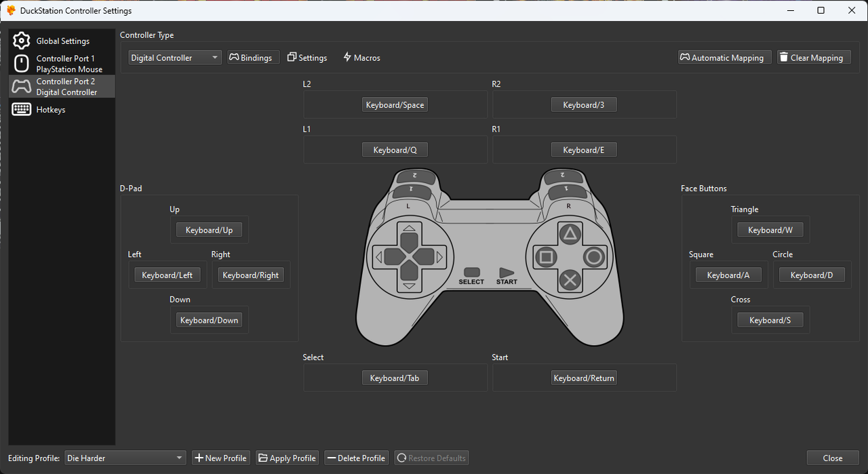Rebind Select from Keyboard/Tab
The width and height of the screenshot is (868, 474).
pyautogui.click(x=395, y=378)
